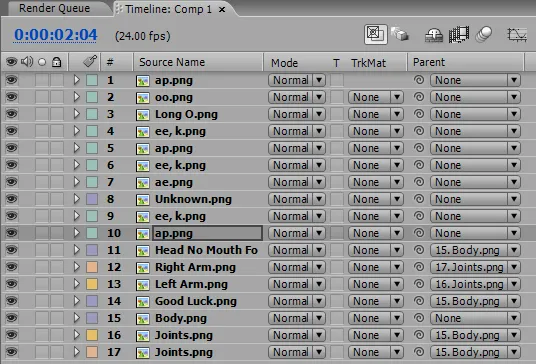Expand Body.png layer properties
This screenshot has height=364, width=536.
(77, 318)
